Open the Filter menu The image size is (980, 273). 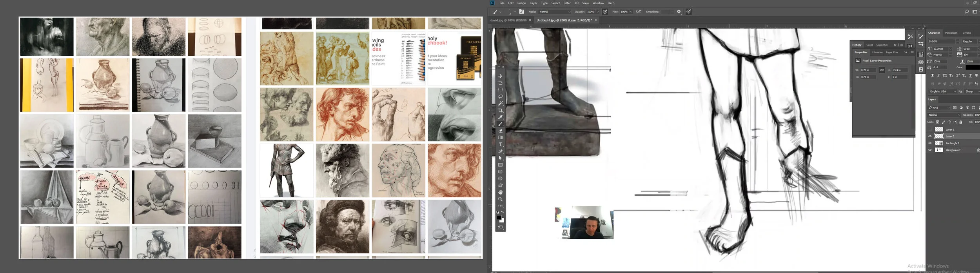coord(567,3)
